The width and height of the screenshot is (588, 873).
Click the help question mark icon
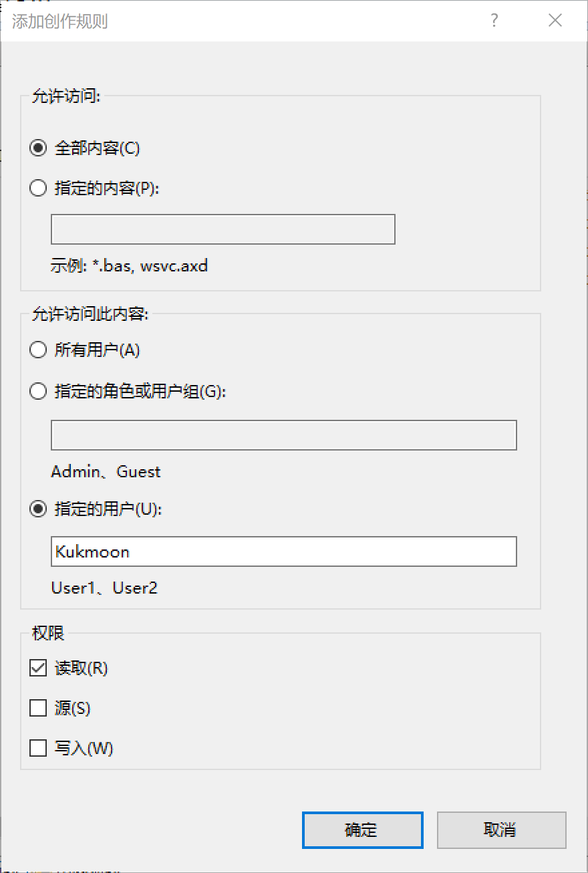point(494,21)
